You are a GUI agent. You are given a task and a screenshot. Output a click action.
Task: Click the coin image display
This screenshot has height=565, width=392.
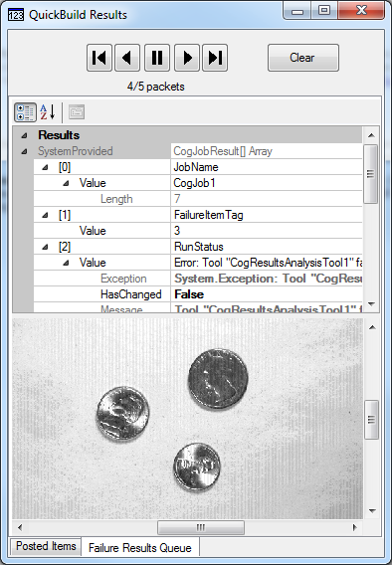(x=187, y=419)
